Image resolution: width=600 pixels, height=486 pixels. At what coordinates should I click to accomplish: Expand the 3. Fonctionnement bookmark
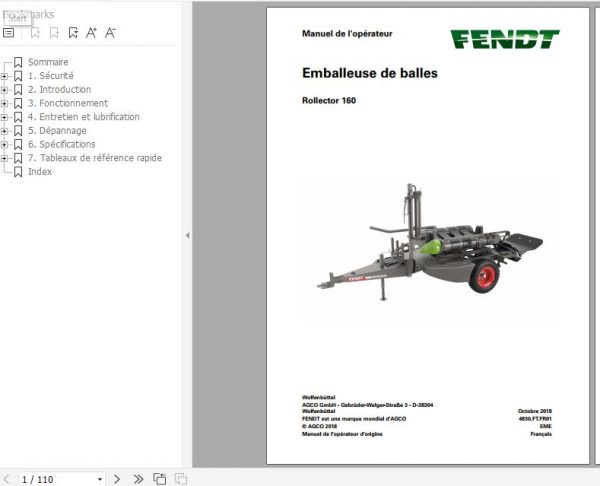pyautogui.click(x=4, y=104)
